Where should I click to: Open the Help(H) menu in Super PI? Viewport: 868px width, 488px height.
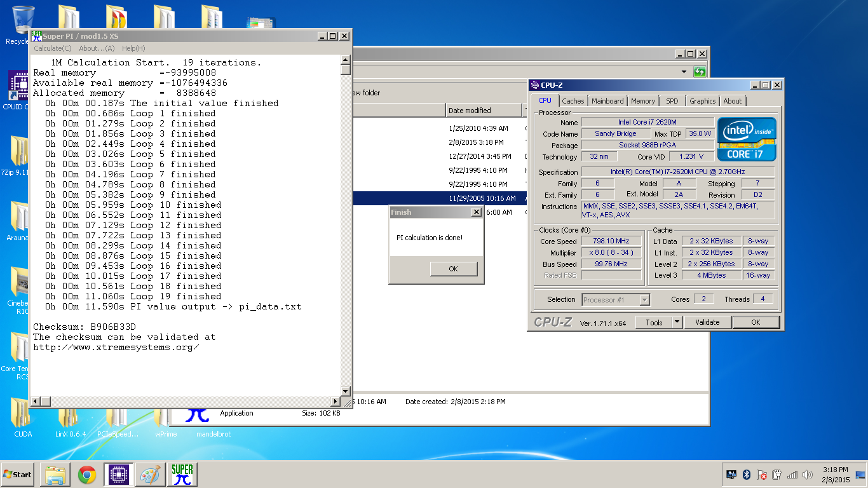pos(133,48)
